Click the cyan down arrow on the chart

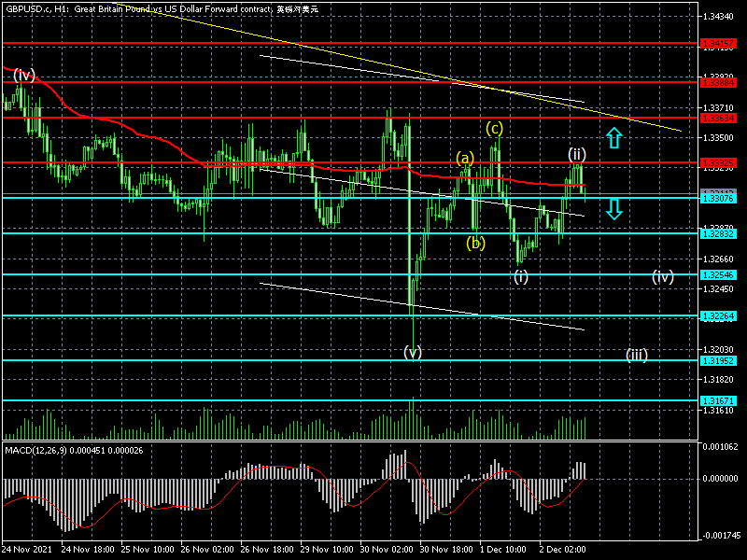[x=614, y=209]
